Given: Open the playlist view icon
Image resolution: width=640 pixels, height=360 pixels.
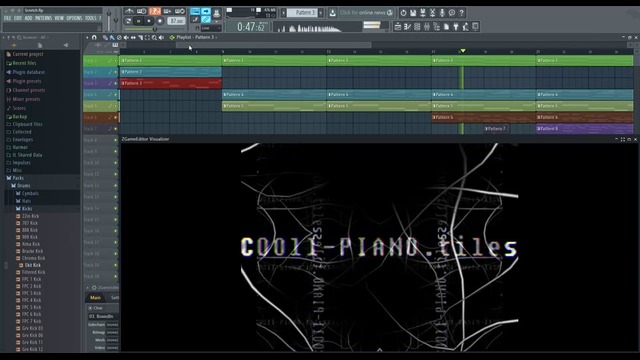Looking at the screenshot, I should (398, 27).
